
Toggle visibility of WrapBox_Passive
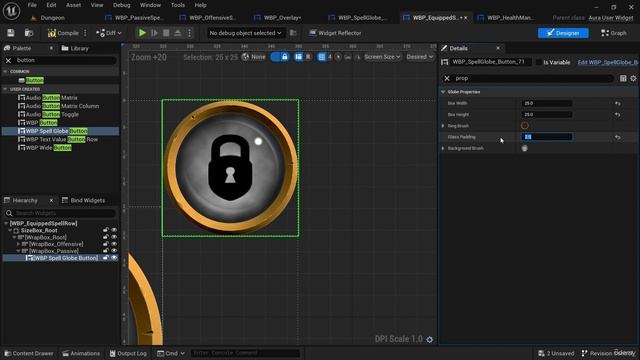click(x=114, y=251)
